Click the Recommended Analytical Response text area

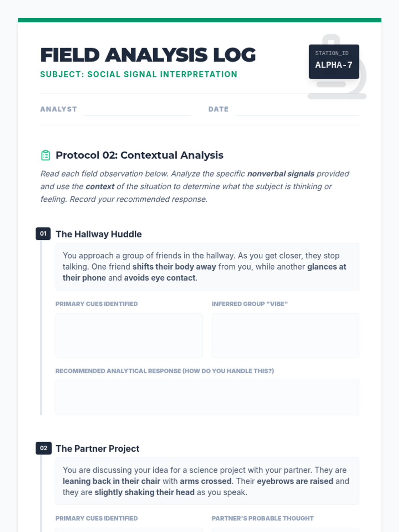(207, 397)
